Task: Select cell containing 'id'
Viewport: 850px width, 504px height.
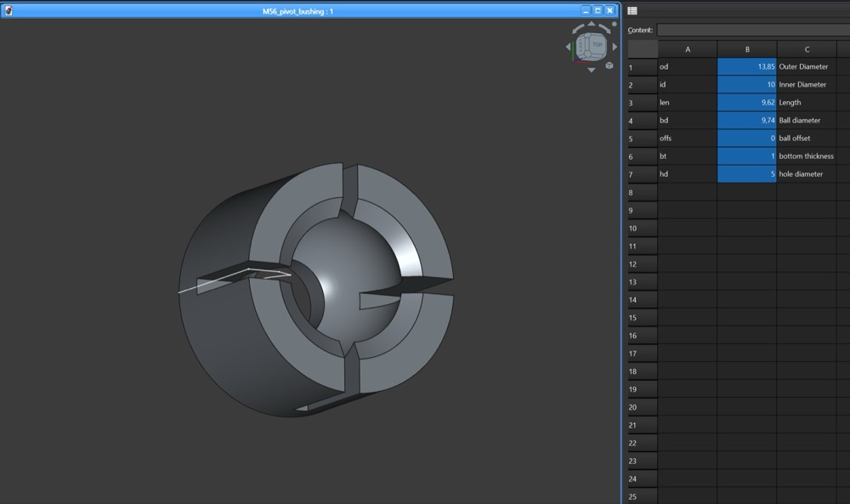Action: (688, 84)
